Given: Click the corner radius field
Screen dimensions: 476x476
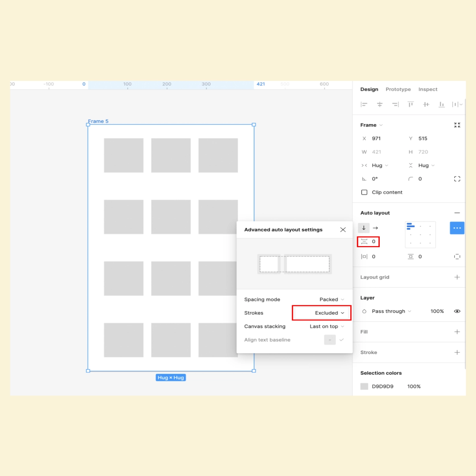Looking at the screenshot, I should coord(420,179).
